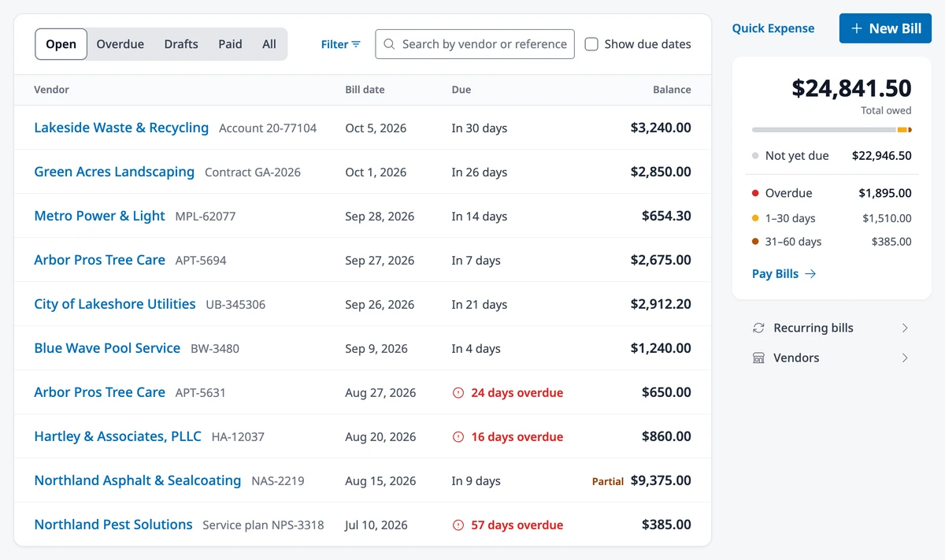The width and height of the screenshot is (945, 560).
Task: Click the gray Not yet due dot
Action: [x=755, y=156]
